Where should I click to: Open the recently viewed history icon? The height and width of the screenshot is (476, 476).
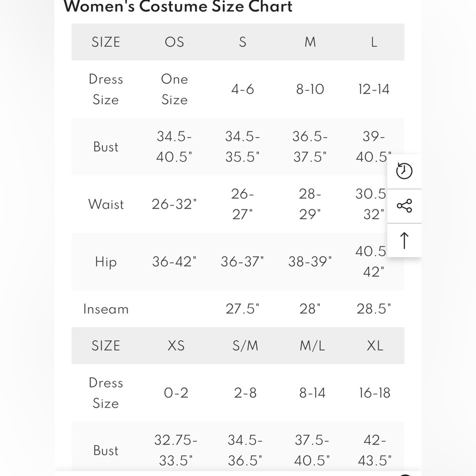coord(404,171)
